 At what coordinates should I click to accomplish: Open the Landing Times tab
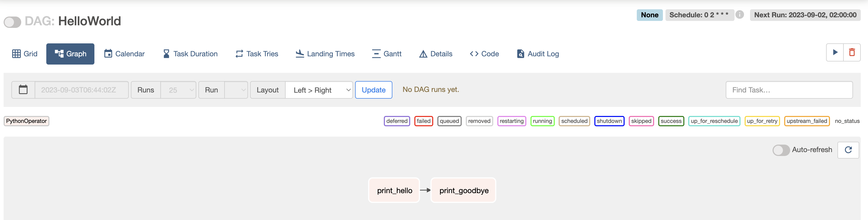coord(325,54)
